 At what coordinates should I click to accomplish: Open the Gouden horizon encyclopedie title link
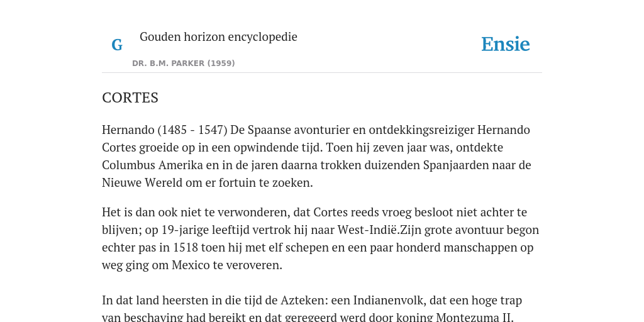pos(218,36)
